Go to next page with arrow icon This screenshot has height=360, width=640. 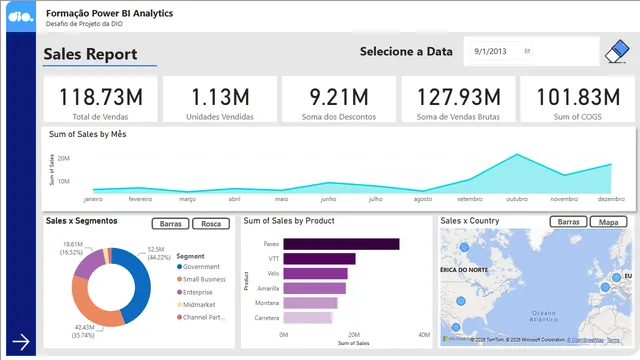pyautogui.click(x=21, y=342)
